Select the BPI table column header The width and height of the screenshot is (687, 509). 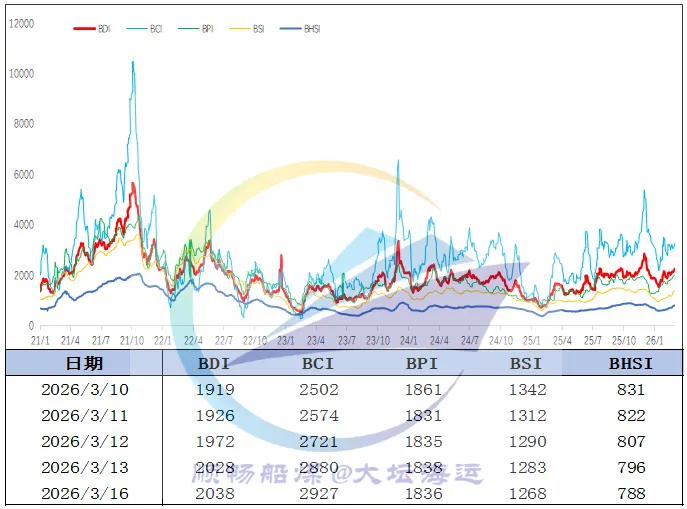pos(422,364)
